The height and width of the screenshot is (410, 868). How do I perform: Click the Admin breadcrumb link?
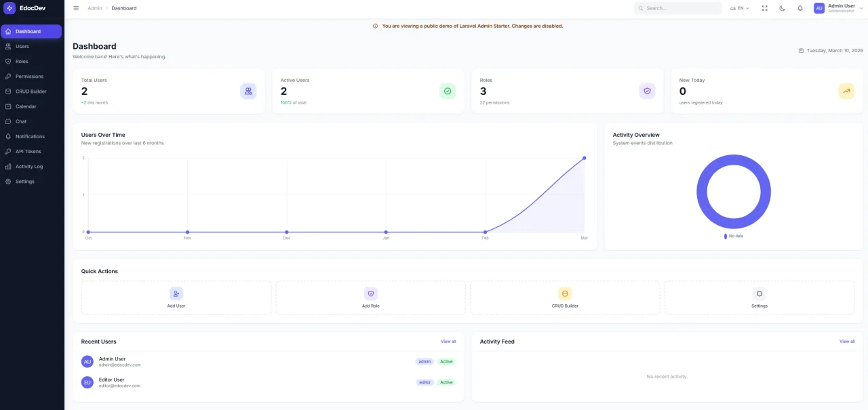(95, 8)
